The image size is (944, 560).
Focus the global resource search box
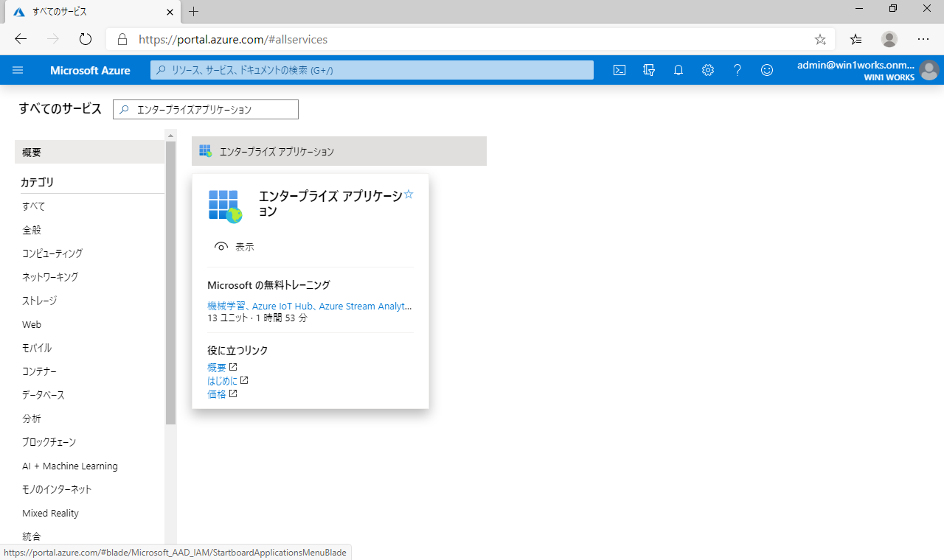click(372, 70)
